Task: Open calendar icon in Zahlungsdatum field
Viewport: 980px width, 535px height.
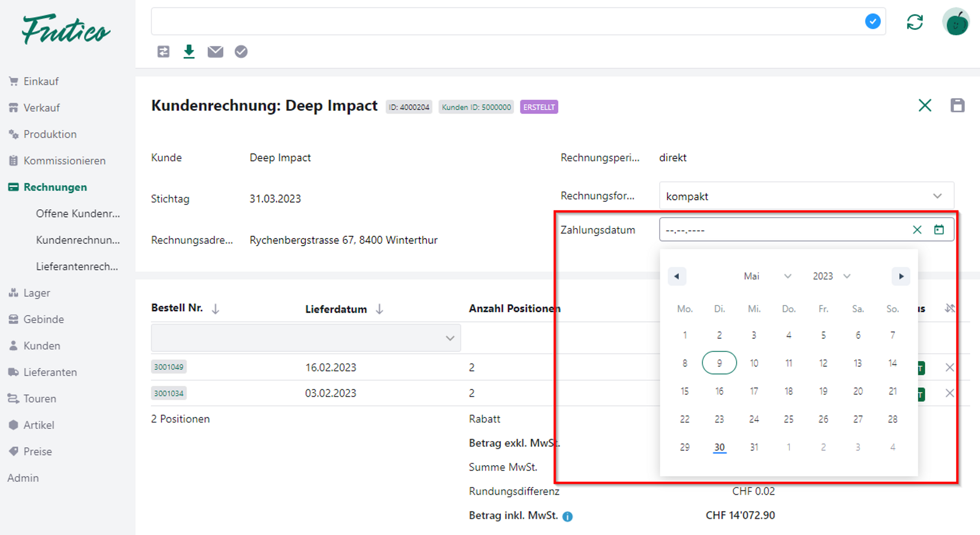Action: click(938, 229)
